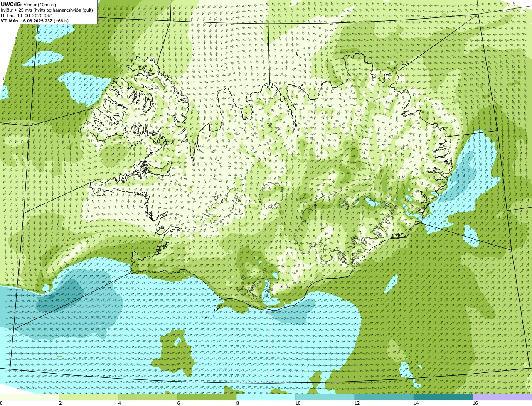Click the 'UWC/IG: Vindur (10m) og' title line
Viewport: 532px width, 406px height.
pos(28,4)
